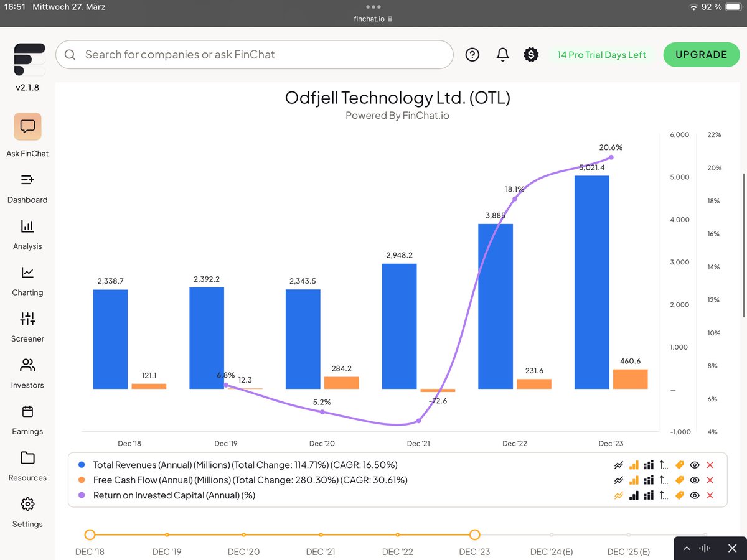Screen dimensions: 747x560
Task: Select the DEC '22 point on timeline
Action: (x=398, y=534)
